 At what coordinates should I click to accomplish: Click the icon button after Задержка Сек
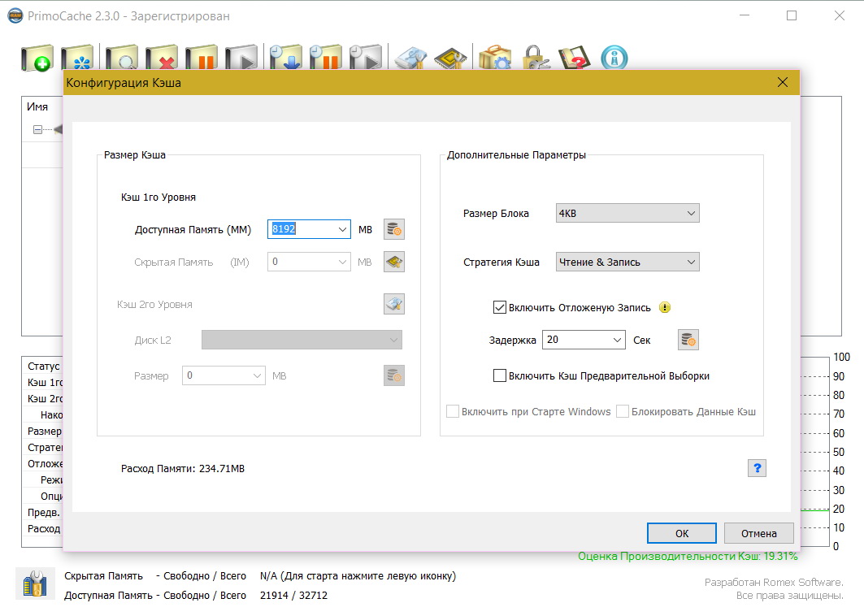tap(688, 340)
